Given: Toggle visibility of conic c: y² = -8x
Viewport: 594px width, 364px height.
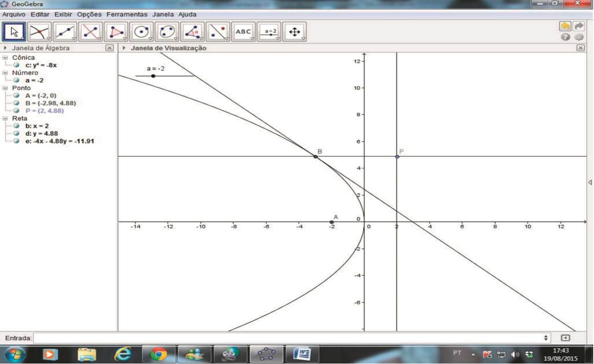Looking at the screenshot, I should (16, 65).
